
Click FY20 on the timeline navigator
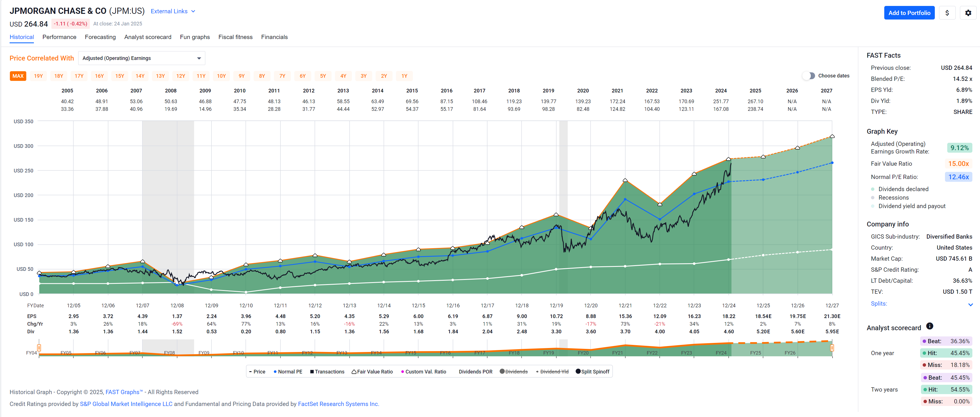(583, 353)
